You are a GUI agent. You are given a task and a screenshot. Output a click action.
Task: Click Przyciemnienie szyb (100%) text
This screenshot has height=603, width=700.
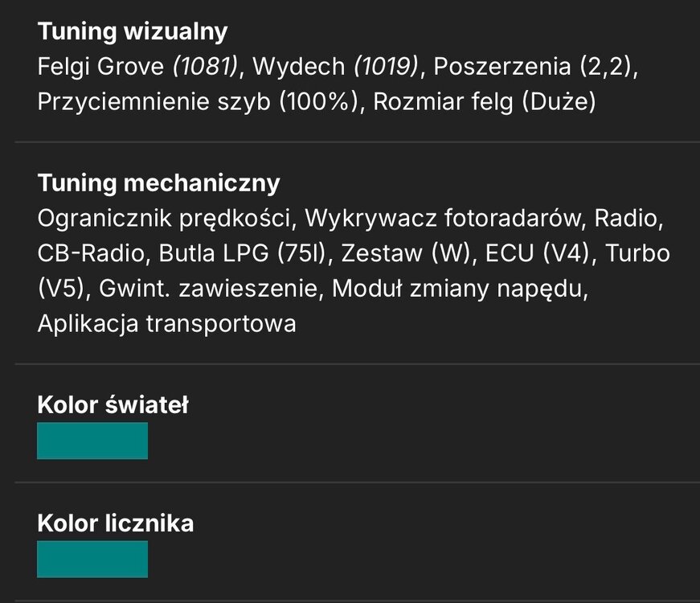pyautogui.click(x=199, y=102)
